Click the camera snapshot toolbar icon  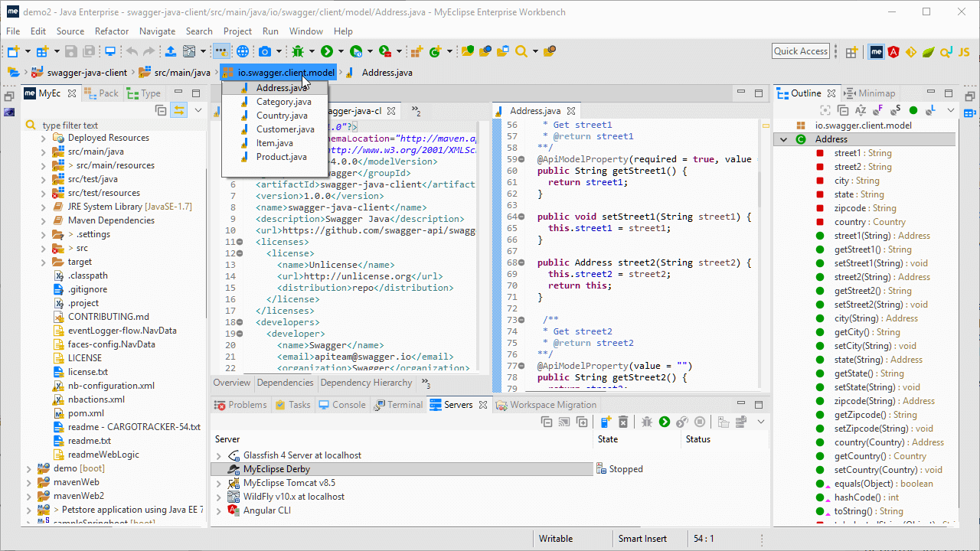coord(265,51)
